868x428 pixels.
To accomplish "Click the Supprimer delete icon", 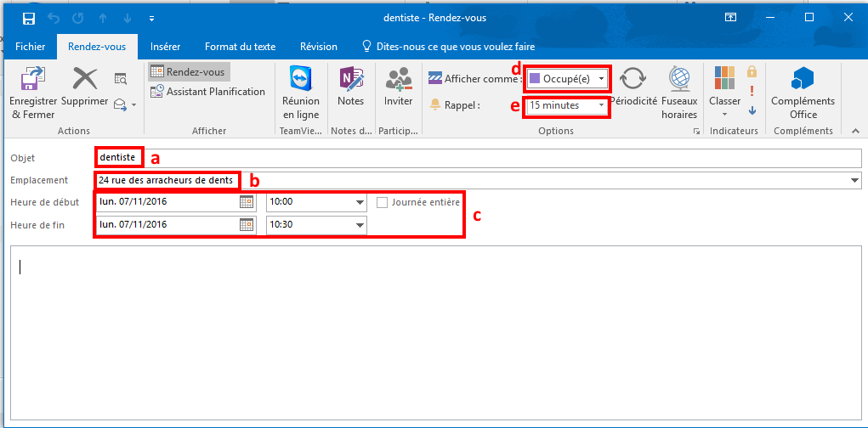I will (x=85, y=79).
